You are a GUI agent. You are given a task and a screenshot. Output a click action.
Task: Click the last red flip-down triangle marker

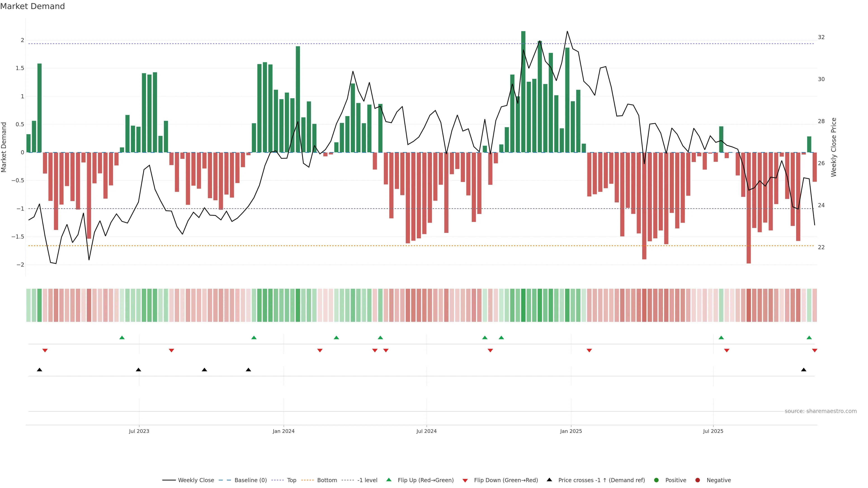click(814, 351)
